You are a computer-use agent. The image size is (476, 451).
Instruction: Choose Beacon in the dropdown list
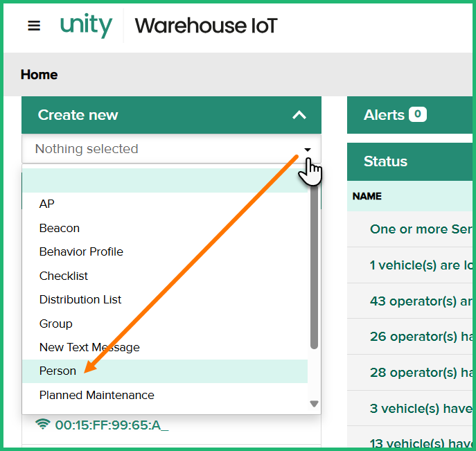point(60,228)
